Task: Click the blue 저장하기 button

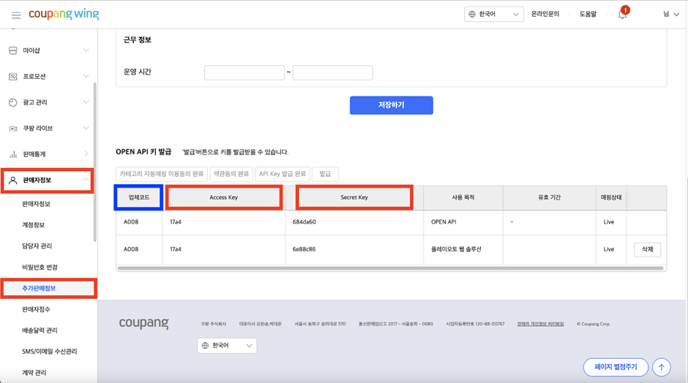Action: [391, 105]
